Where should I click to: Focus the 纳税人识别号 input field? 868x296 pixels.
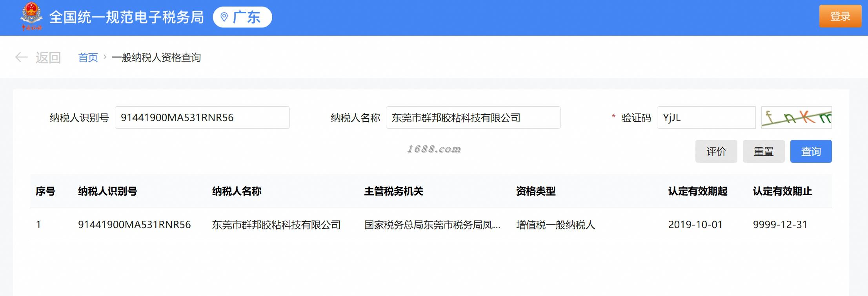[202, 117]
